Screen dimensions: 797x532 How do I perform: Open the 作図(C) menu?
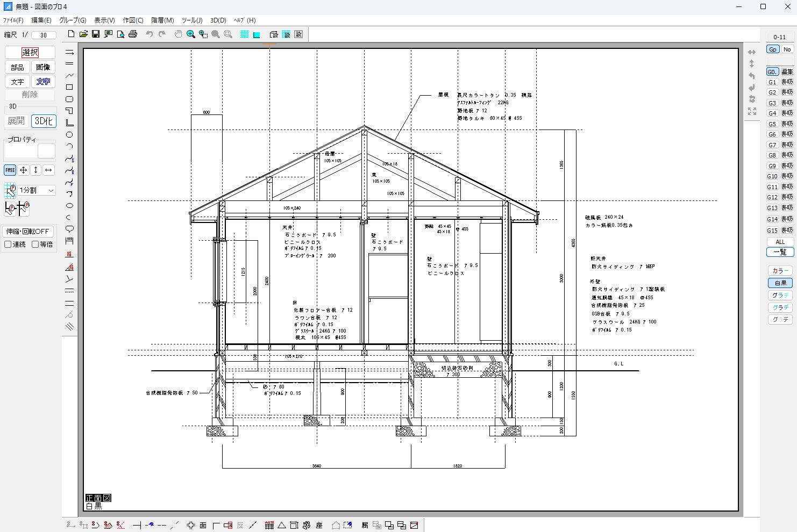tap(133, 20)
